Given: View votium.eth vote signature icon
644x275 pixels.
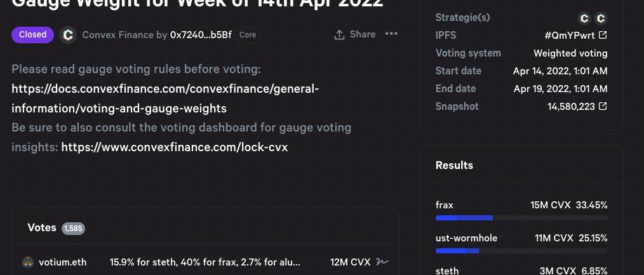Looking at the screenshot, I should click(382, 262).
